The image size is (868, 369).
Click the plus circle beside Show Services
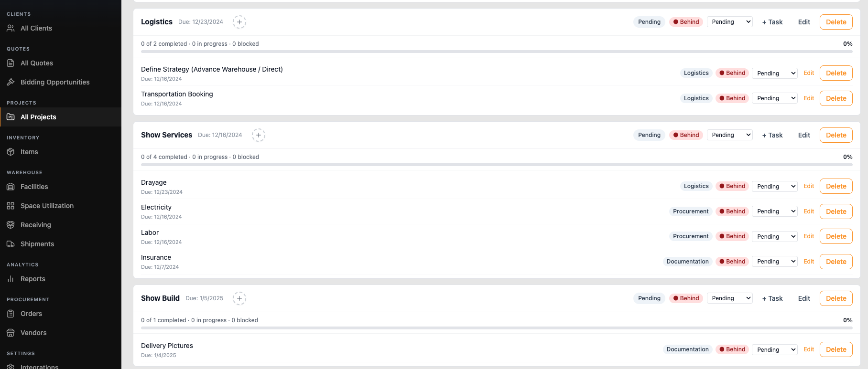pyautogui.click(x=259, y=135)
